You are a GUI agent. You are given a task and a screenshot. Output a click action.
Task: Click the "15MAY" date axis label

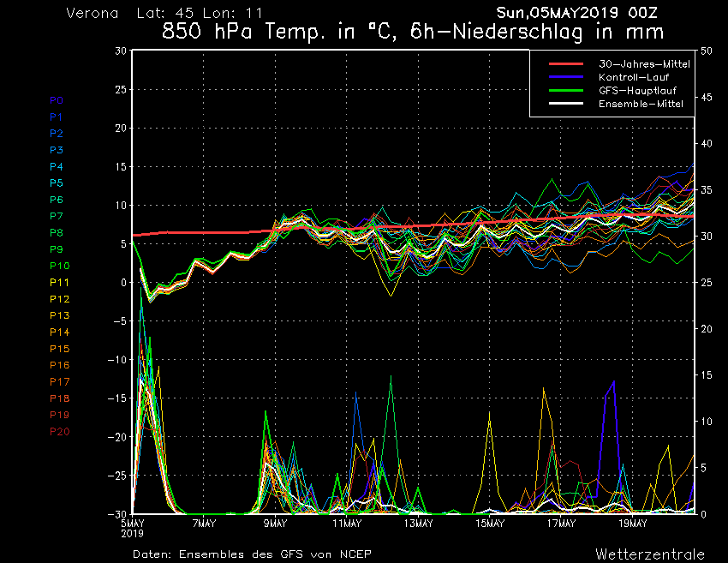point(490,524)
